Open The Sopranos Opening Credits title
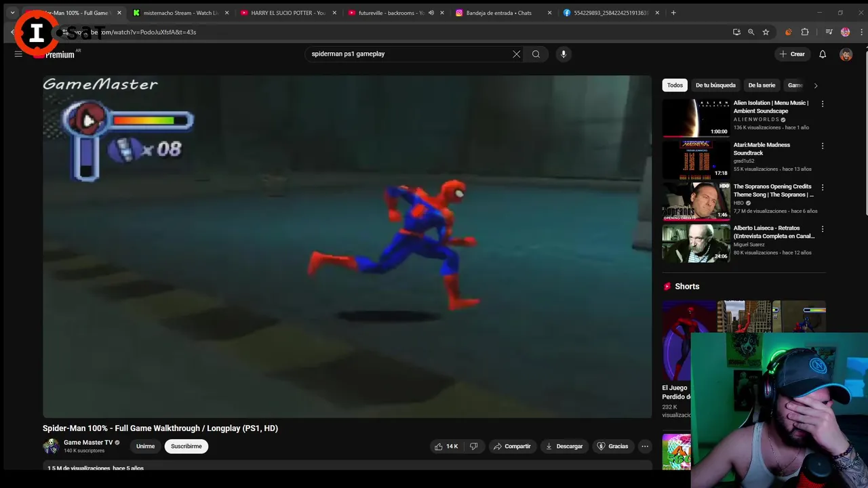This screenshot has width=868, height=488. click(x=773, y=190)
